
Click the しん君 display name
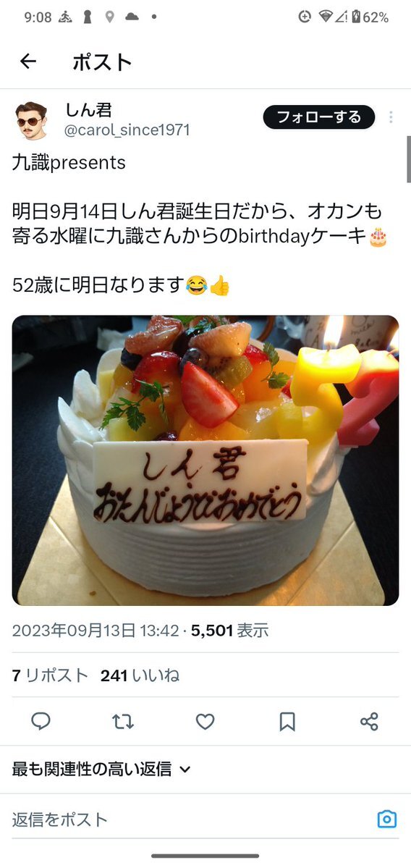[88, 110]
